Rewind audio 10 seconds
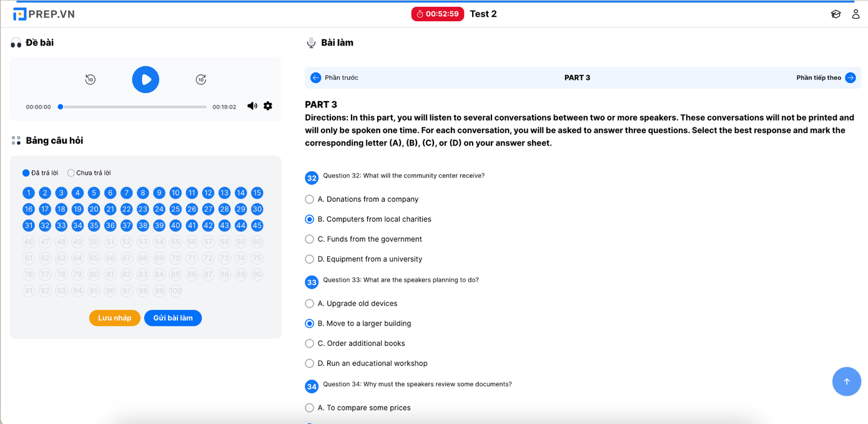The height and width of the screenshot is (424, 868). pyautogui.click(x=91, y=80)
